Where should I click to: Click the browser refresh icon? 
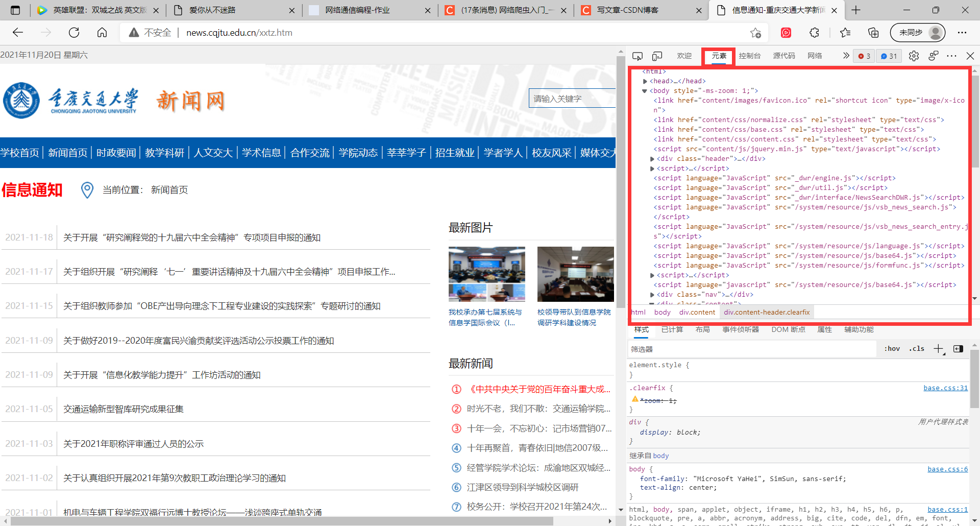tap(74, 32)
